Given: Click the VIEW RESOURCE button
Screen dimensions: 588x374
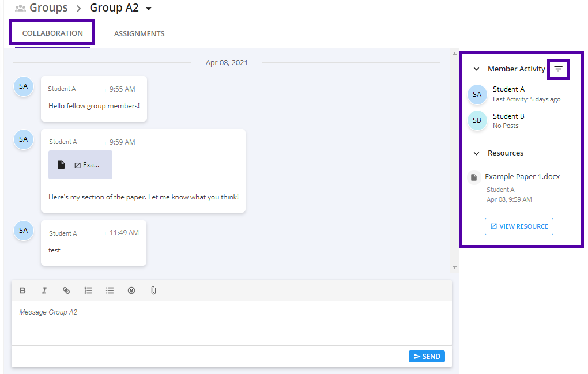Looking at the screenshot, I should point(519,226).
